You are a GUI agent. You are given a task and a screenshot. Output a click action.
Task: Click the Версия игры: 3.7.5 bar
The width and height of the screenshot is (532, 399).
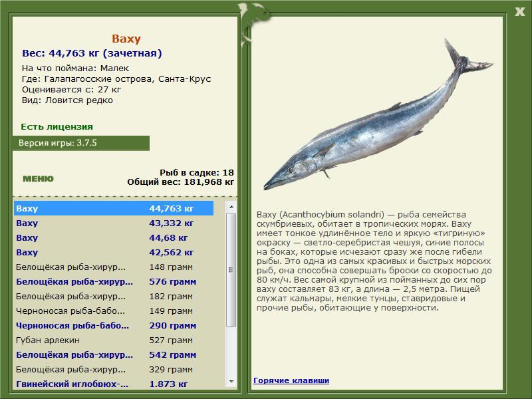pyautogui.click(x=81, y=143)
